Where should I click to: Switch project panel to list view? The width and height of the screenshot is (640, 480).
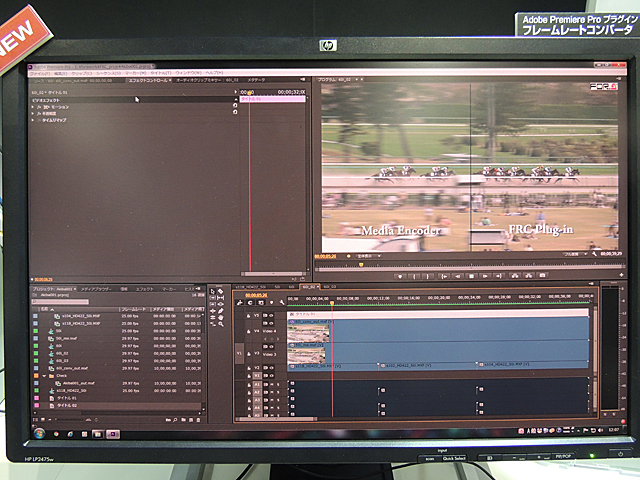tap(36, 420)
